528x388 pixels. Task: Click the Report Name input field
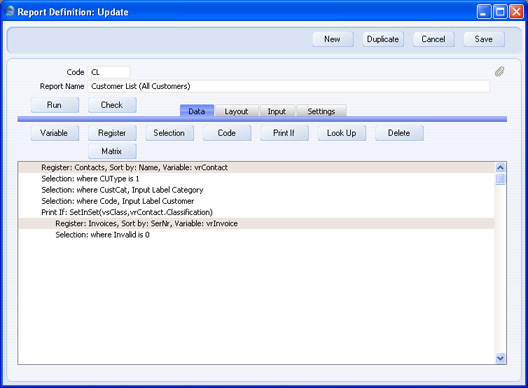point(289,86)
